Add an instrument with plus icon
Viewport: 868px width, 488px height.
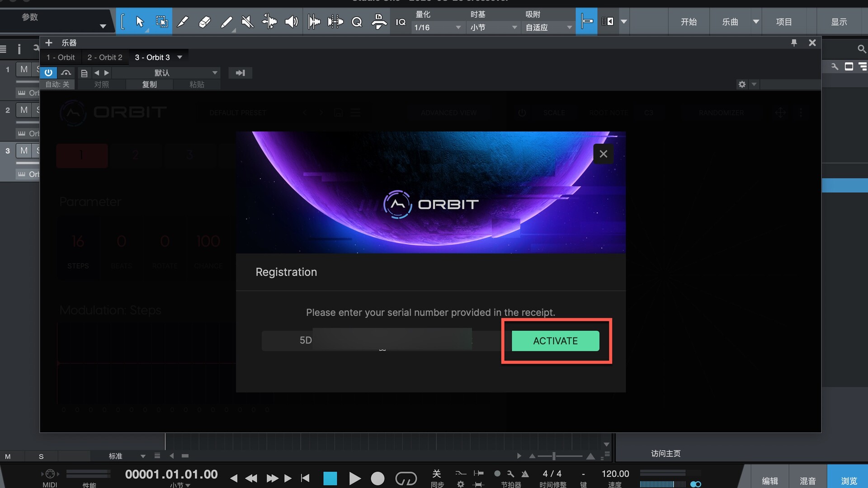(49, 42)
